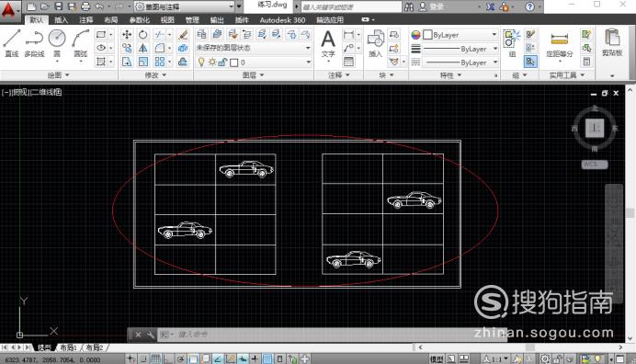Toggle the layer lightbulb on/off icon
The height and width of the screenshot is (364, 636).
[200, 63]
